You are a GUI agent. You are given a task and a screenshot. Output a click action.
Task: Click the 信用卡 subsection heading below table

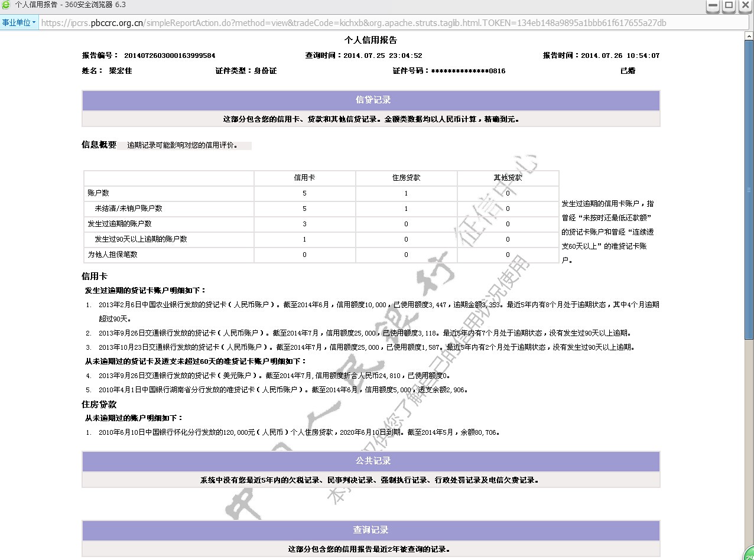click(95, 276)
